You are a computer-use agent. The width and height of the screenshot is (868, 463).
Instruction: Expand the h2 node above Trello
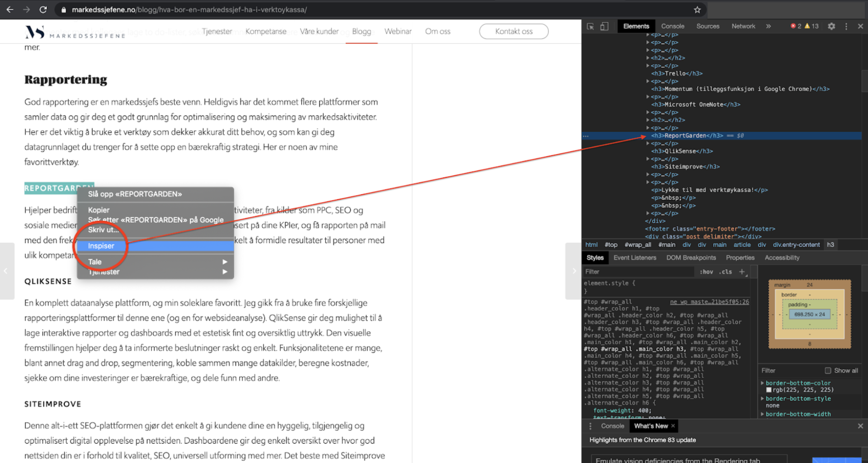[648, 58]
